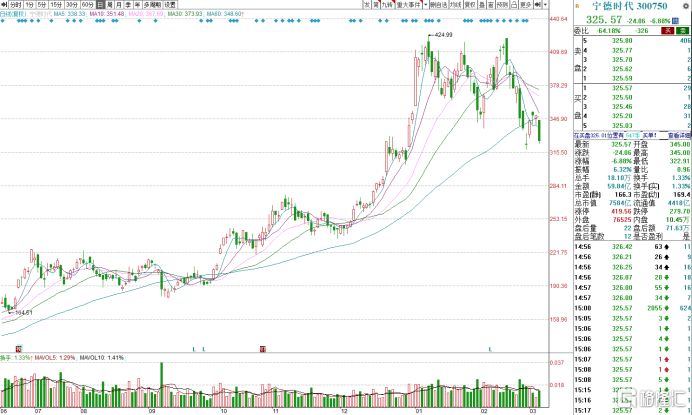692x415 pixels.
Task: Click the stock title 宁德时代 300750
Action: click(630, 6)
